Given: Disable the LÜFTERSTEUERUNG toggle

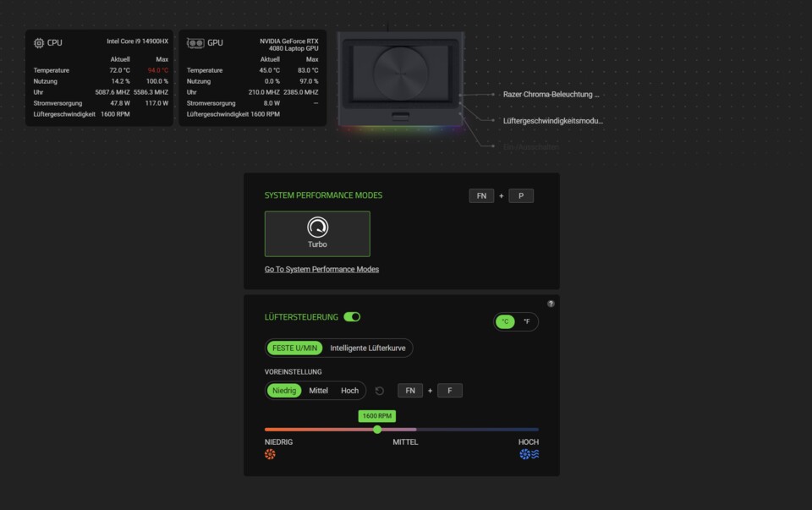Looking at the screenshot, I should pos(352,316).
